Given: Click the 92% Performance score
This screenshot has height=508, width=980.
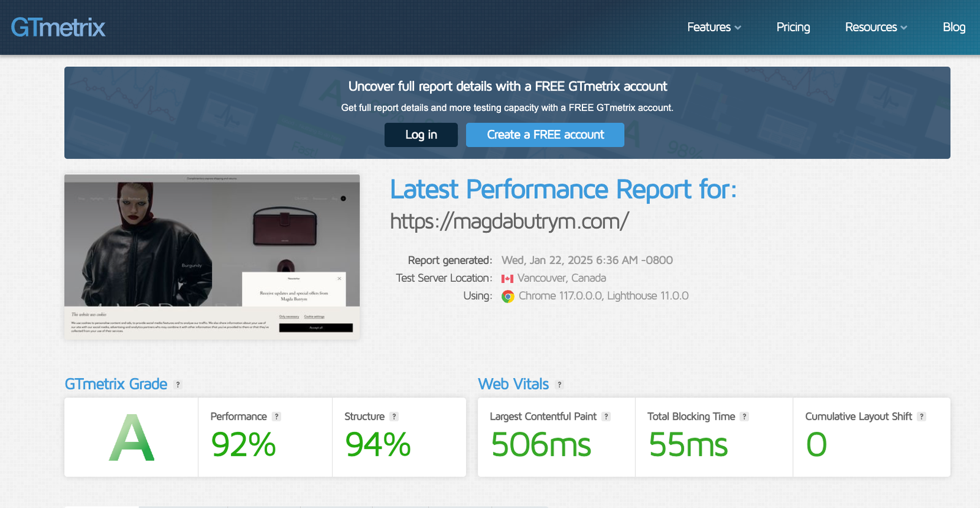Looking at the screenshot, I should pyautogui.click(x=243, y=444).
